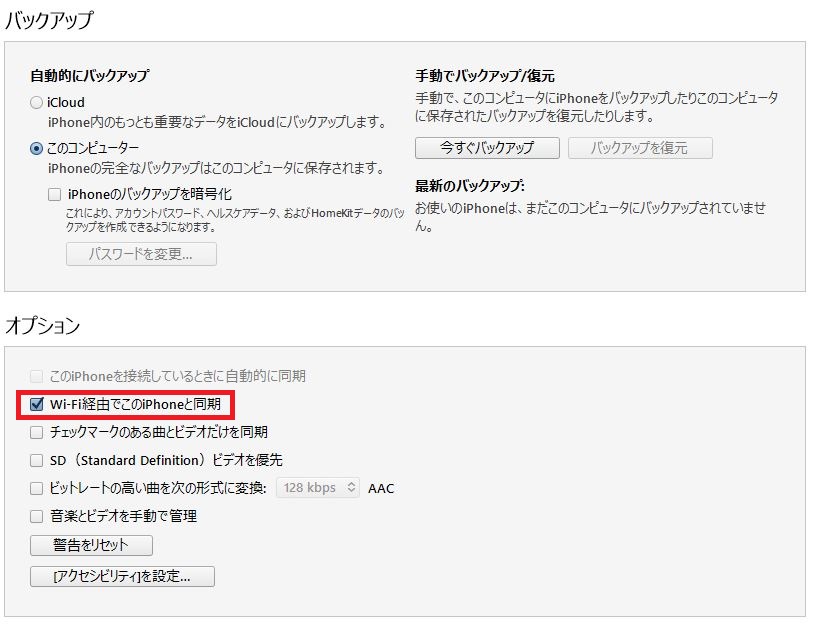Click text iPhoneの完全なバックアップはこのコンピュータに保存されます
Screen dimensions: 816x629
click(216, 168)
